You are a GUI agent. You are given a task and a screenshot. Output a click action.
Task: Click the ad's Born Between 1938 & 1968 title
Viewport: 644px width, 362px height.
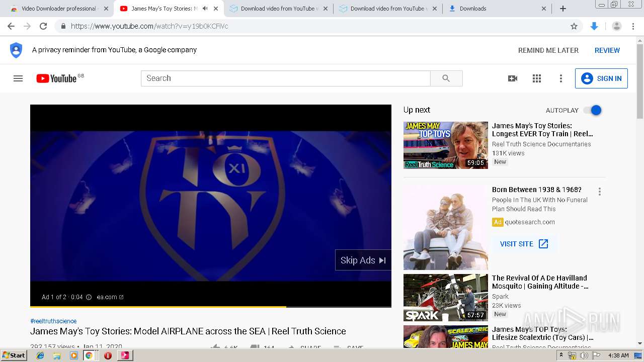pos(537,190)
